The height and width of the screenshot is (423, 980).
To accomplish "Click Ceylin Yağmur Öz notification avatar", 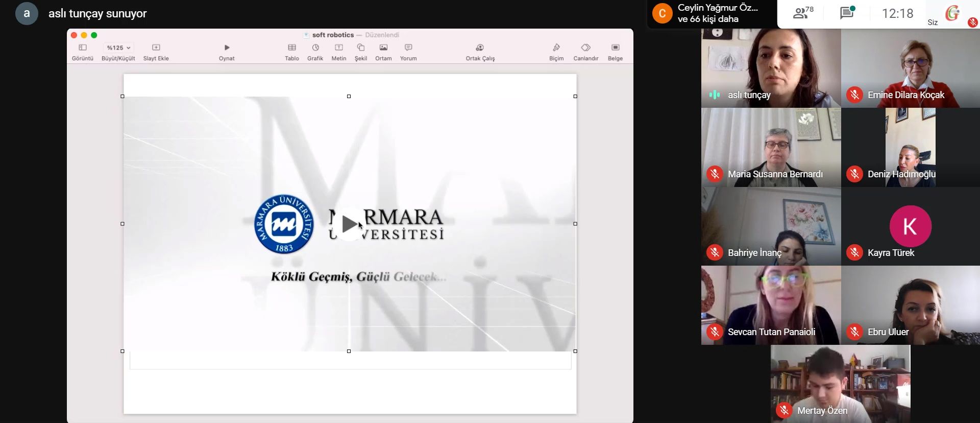I will [x=662, y=13].
